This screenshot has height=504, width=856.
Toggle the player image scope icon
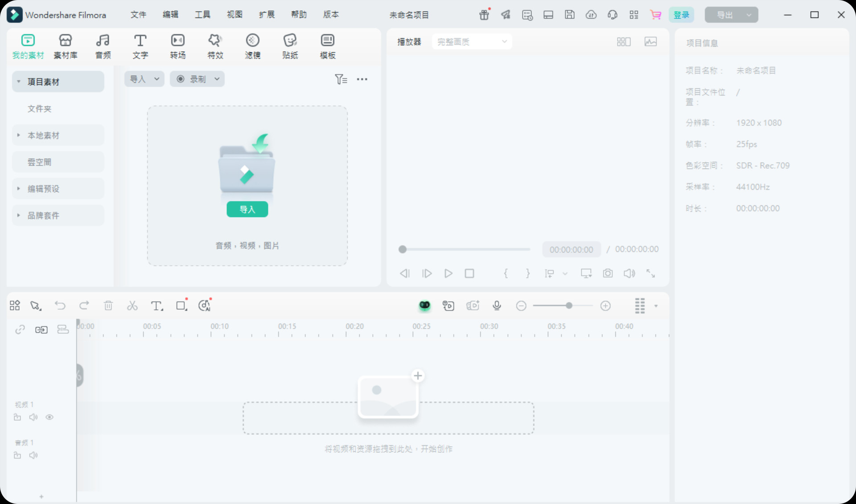pyautogui.click(x=651, y=41)
